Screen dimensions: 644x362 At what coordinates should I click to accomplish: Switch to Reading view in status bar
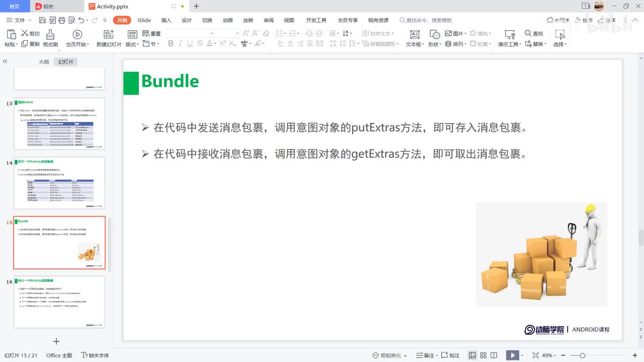point(494,355)
